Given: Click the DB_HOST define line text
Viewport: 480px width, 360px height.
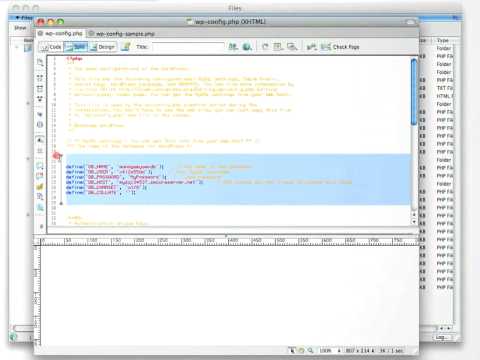Looking at the screenshot, I should pos(134,182).
